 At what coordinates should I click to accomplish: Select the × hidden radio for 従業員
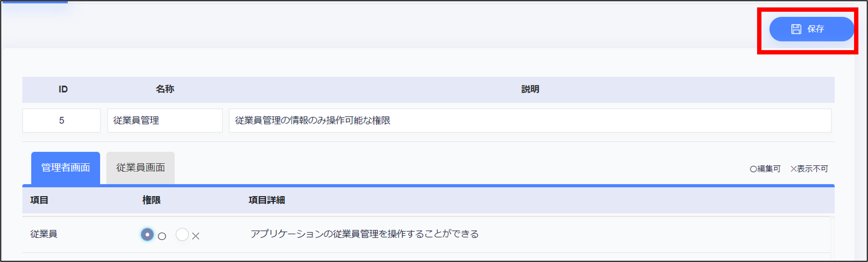point(182,234)
